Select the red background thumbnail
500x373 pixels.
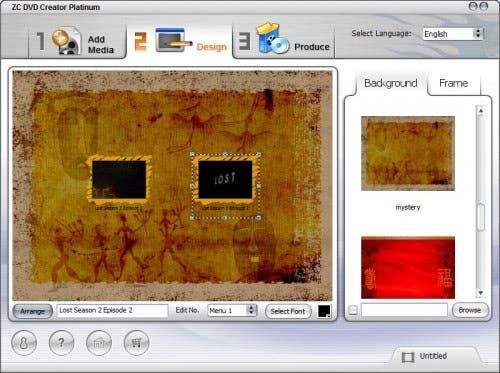(x=408, y=268)
